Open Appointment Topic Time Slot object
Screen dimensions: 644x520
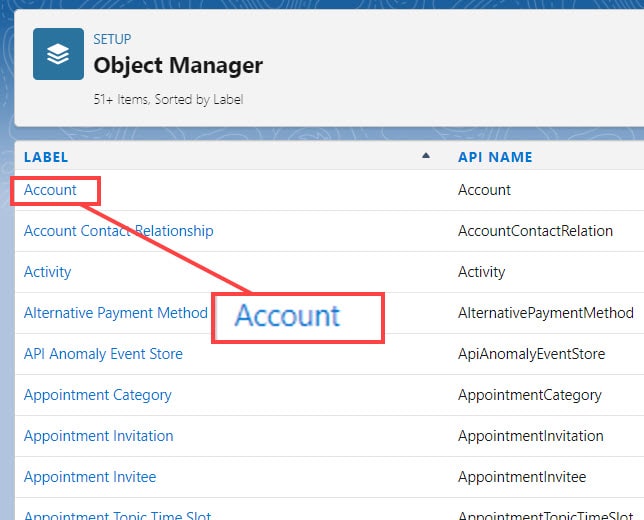(117, 515)
